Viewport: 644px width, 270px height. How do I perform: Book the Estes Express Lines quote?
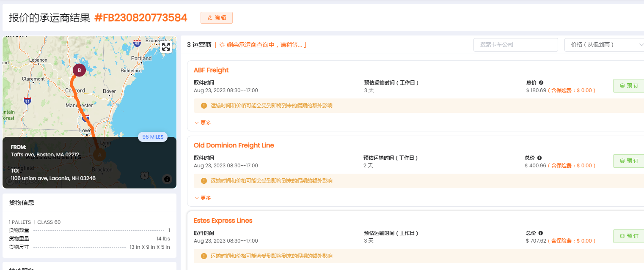629,236
